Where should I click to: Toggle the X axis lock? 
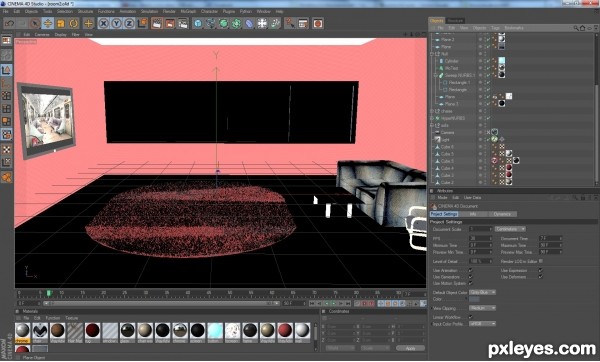(103, 24)
